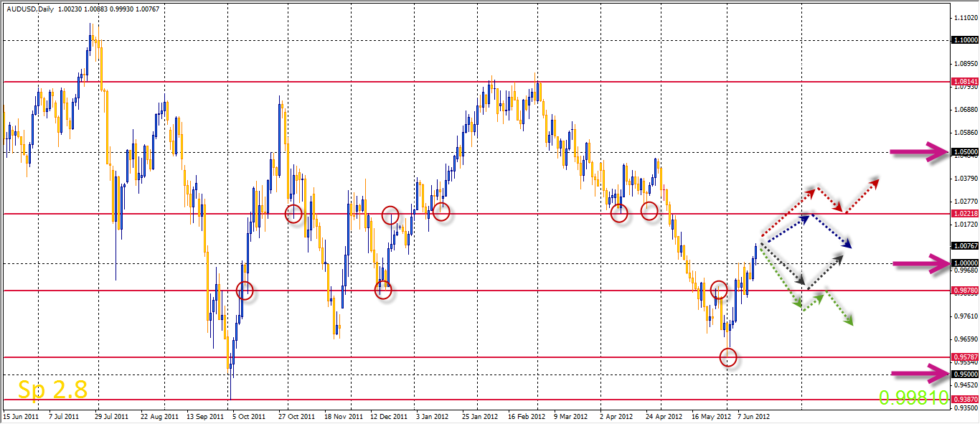Select the red dotted arrow's upper tip
980x424 pixels.
point(874,181)
